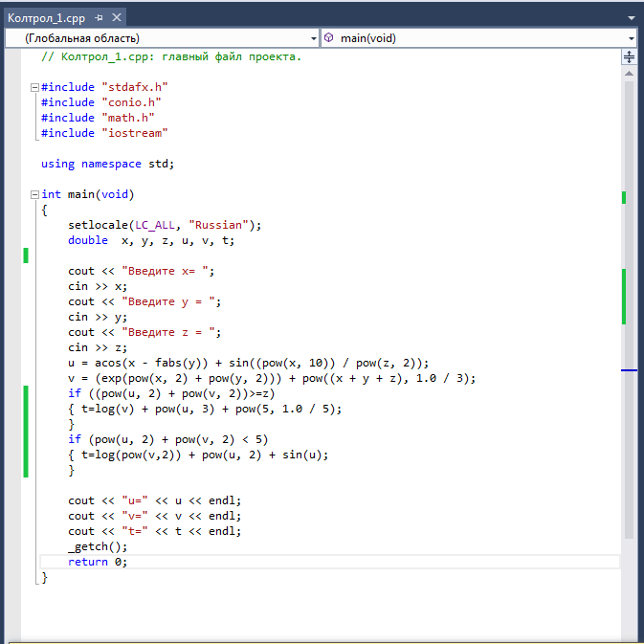This screenshot has height=644, width=644.
Task: Click the "math.h" include string
Action: click(128, 118)
